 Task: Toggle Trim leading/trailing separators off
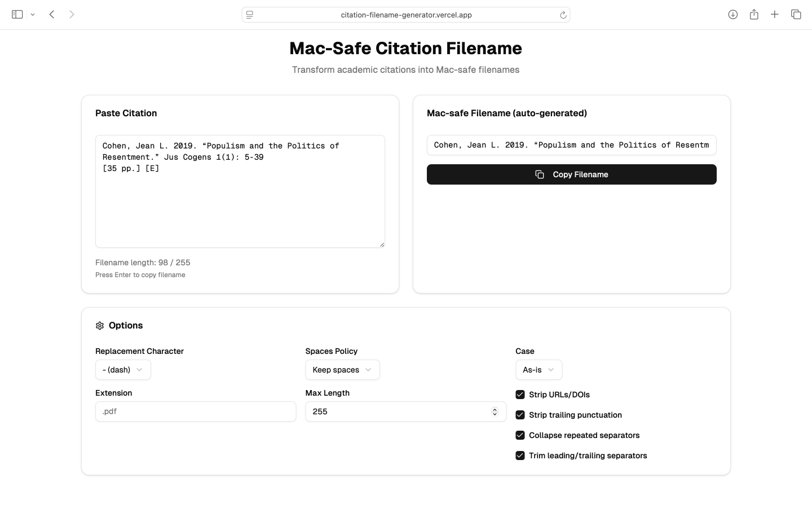[519, 456]
